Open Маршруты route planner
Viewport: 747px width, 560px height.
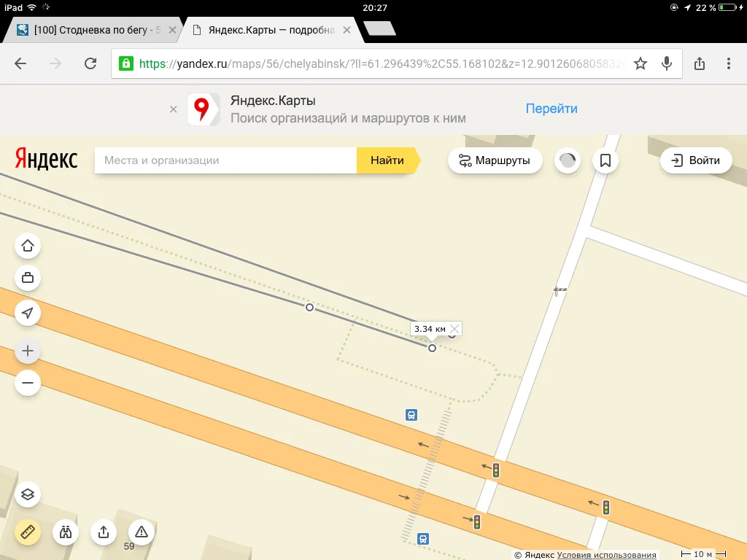[x=495, y=160]
